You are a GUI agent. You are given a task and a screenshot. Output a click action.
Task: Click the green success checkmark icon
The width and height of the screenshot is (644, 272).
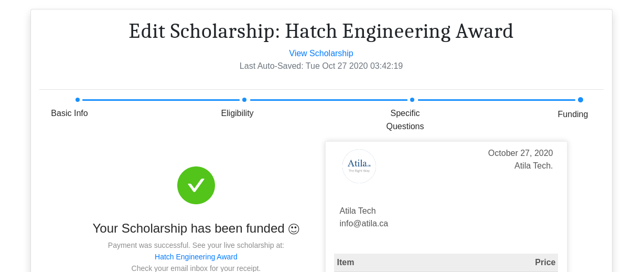coord(196,185)
